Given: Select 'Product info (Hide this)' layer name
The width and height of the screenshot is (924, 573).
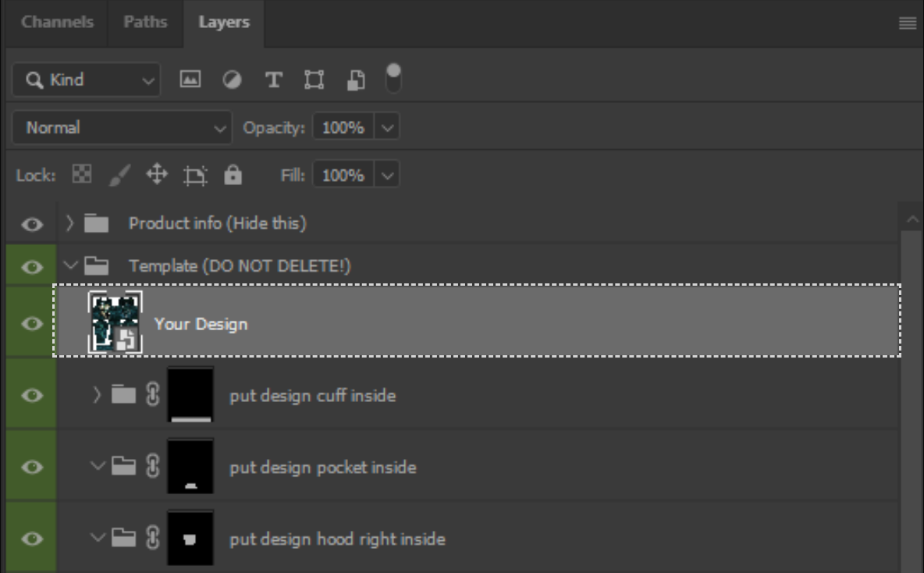Looking at the screenshot, I should tap(218, 223).
